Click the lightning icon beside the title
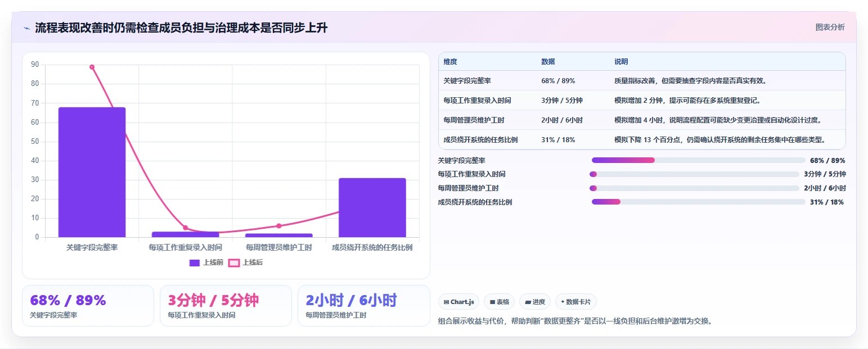The height and width of the screenshot is (349, 868). point(26,28)
